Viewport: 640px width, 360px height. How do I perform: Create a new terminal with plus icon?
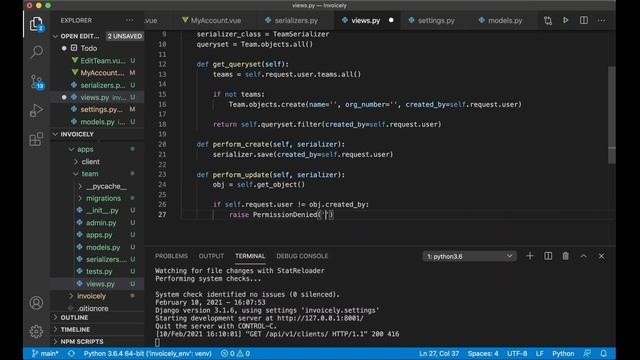pyautogui.click(x=530, y=256)
